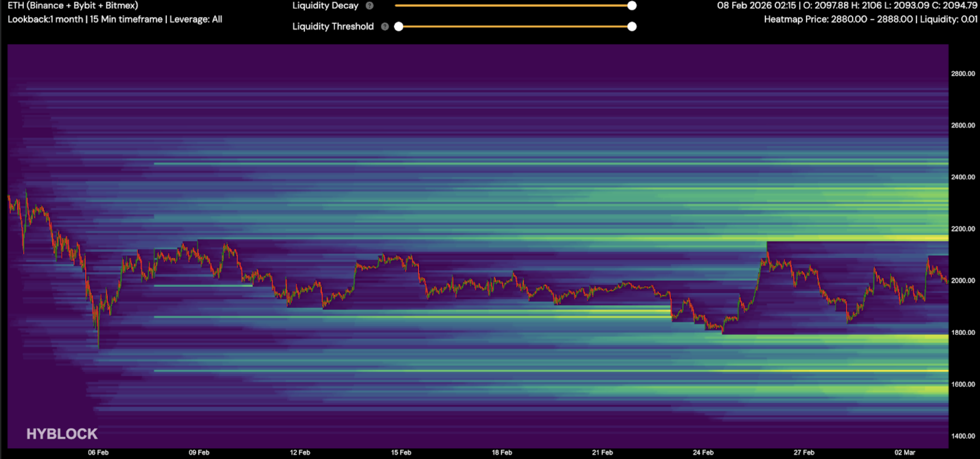Click the Liquidity Threshold help icon
The width and height of the screenshot is (980, 459).
(385, 27)
